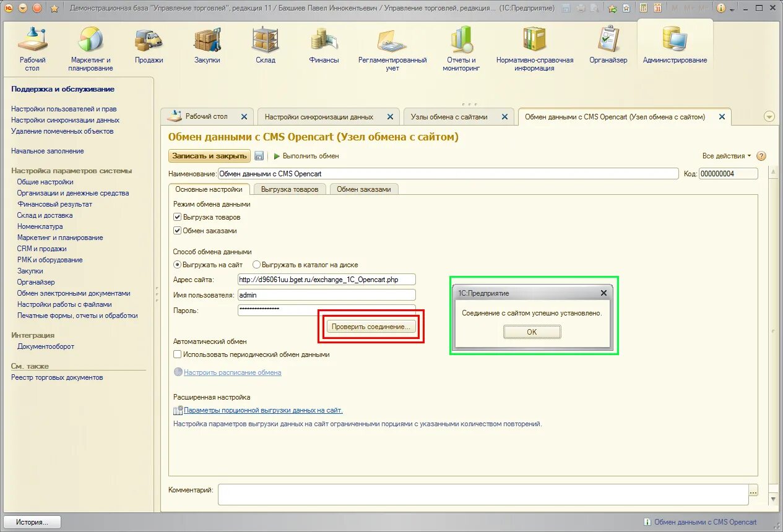Add current page to favorites (star with arrow)
The height and width of the screenshot is (532, 783).
pos(612,8)
